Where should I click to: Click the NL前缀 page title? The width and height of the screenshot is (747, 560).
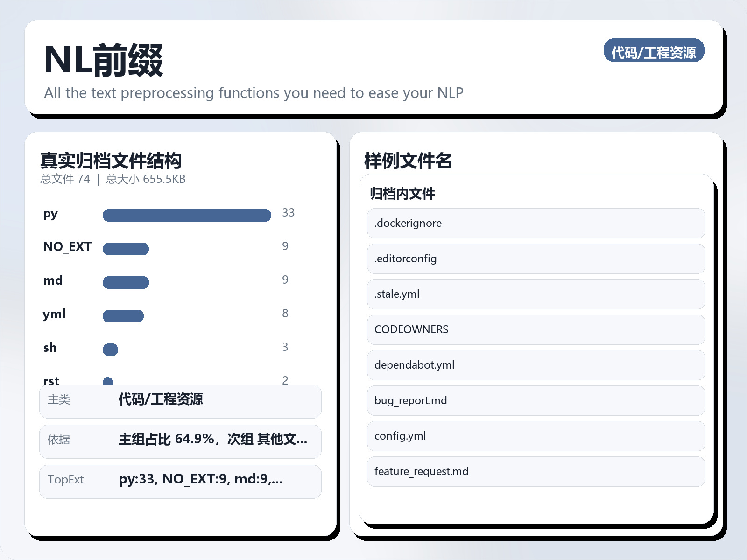[104, 60]
